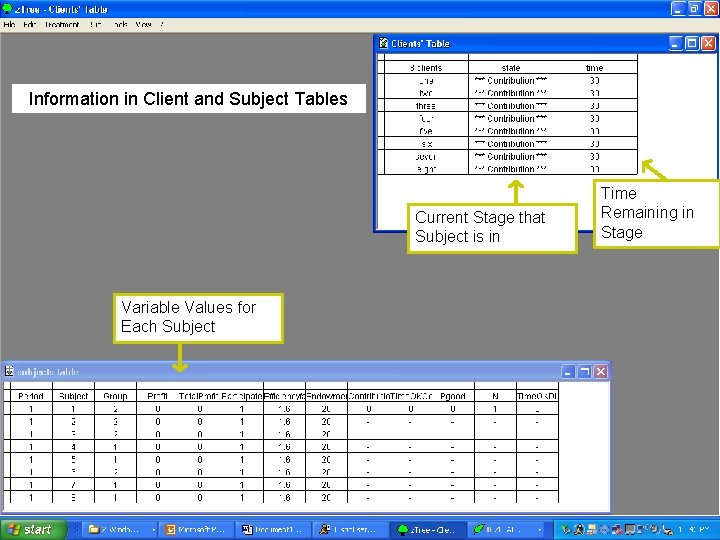This screenshot has height=540, width=720.
Task: Select Subject 4 cell in subjects table
Action: (x=73, y=447)
